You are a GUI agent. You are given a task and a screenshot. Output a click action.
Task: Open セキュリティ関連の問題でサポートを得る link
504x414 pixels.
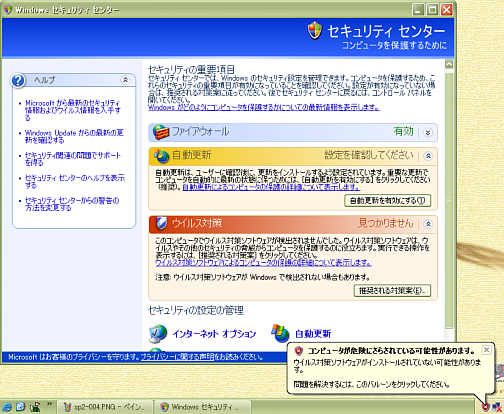[73, 159]
